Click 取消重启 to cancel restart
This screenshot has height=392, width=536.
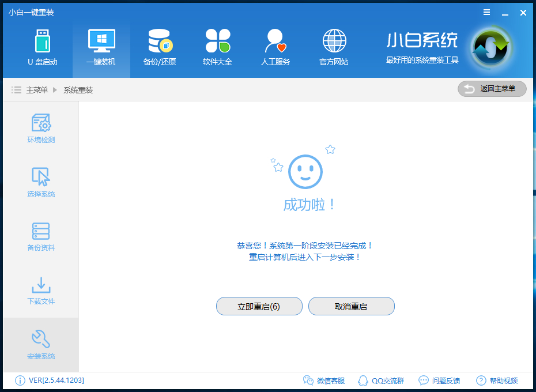[x=351, y=306]
